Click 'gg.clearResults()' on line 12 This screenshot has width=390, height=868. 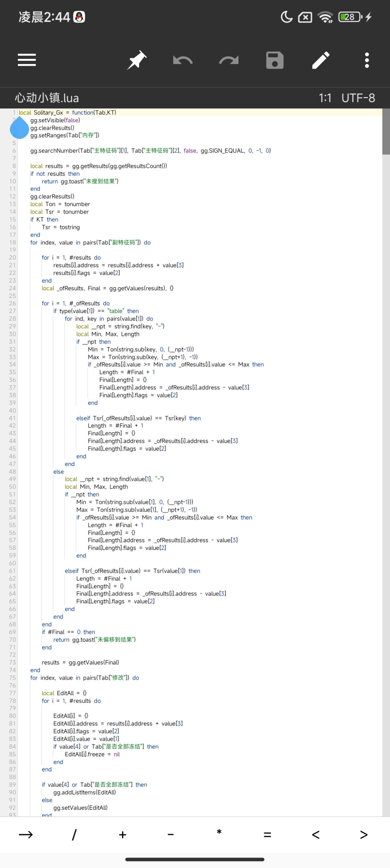(52, 197)
